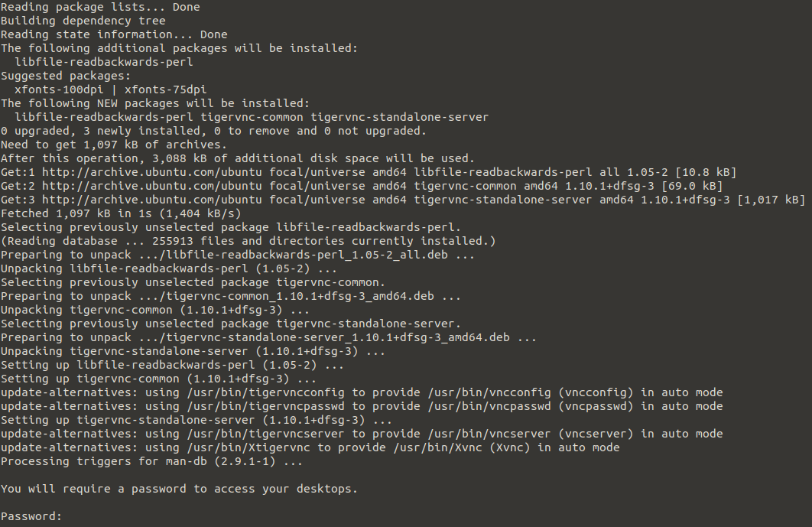This screenshot has height=527, width=812.
Task: Click the 'Reading database ... 255913 files' line
Action: [248, 241]
